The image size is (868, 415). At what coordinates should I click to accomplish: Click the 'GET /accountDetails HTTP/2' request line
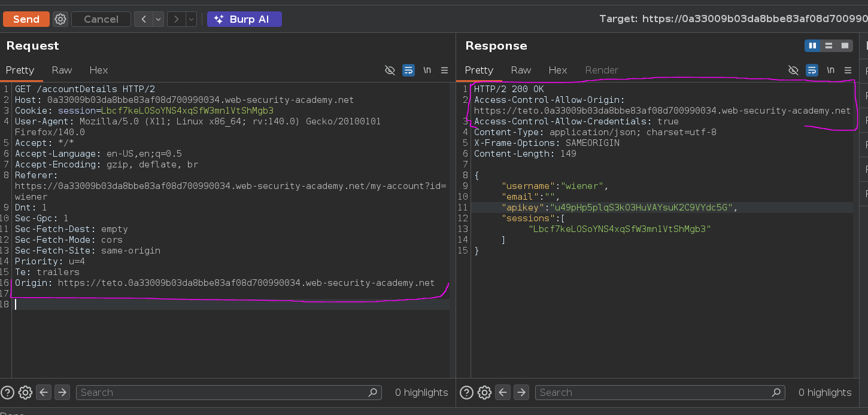[x=85, y=89]
